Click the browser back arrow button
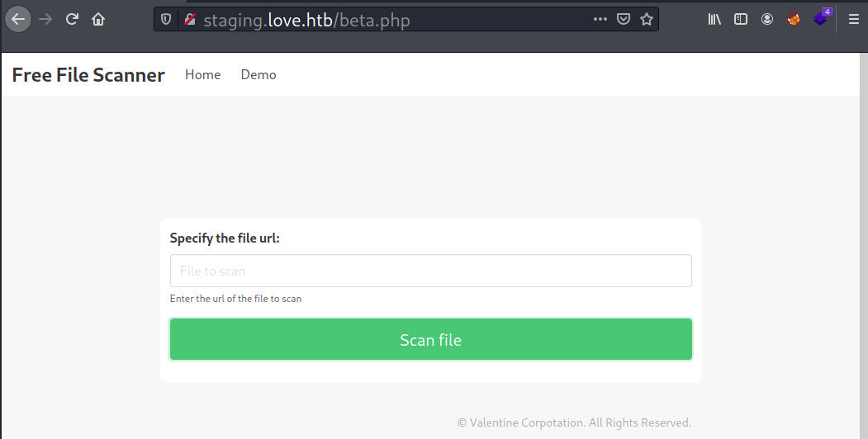The width and height of the screenshot is (868, 439). (18, 19)
